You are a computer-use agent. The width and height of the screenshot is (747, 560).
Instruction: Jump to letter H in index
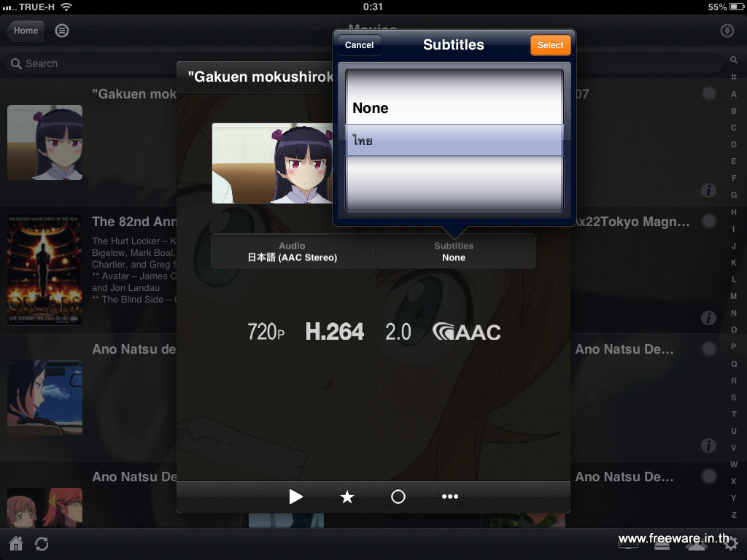734,212
